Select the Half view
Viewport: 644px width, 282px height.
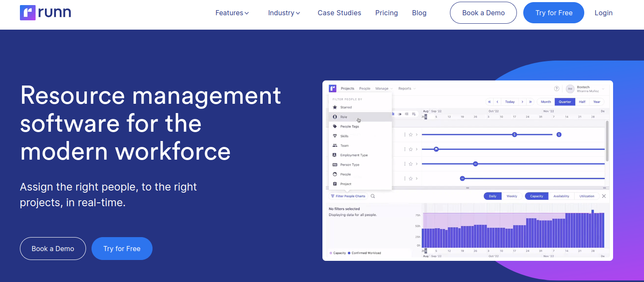[x=582, y=102]
